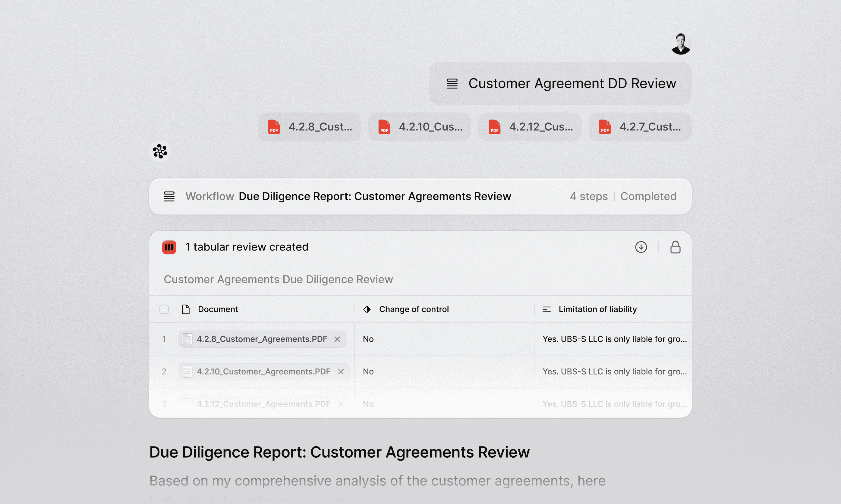The width and height of the screenshot is (841, 504).
Task: Remove 4.2.10_Customer_Agreements.PDF with its X
Action: pos(341,372)
